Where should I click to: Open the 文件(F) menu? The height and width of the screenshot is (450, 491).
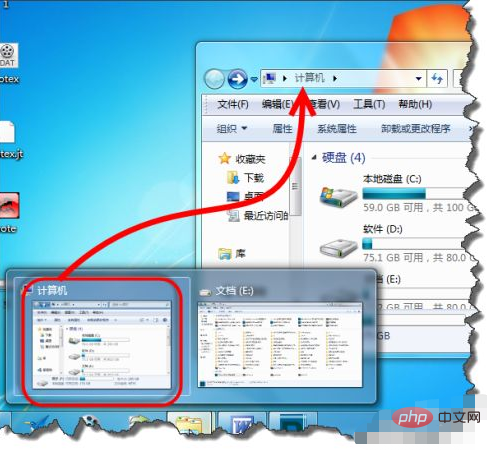pyautogui.click(x=233, y=104)
